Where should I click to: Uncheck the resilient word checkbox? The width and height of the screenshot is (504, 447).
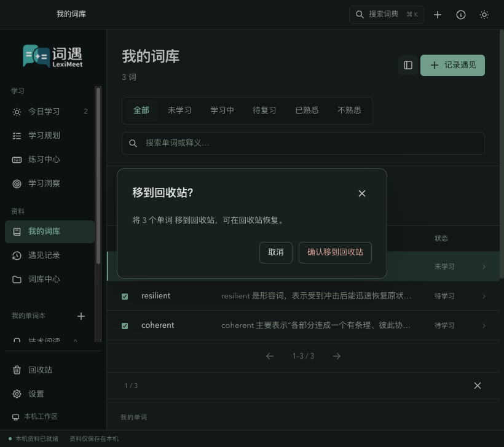(125, 297)
